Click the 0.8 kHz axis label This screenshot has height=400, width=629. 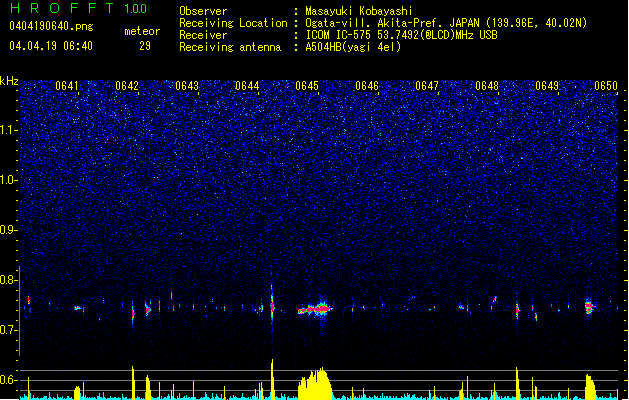pos(9,280)
